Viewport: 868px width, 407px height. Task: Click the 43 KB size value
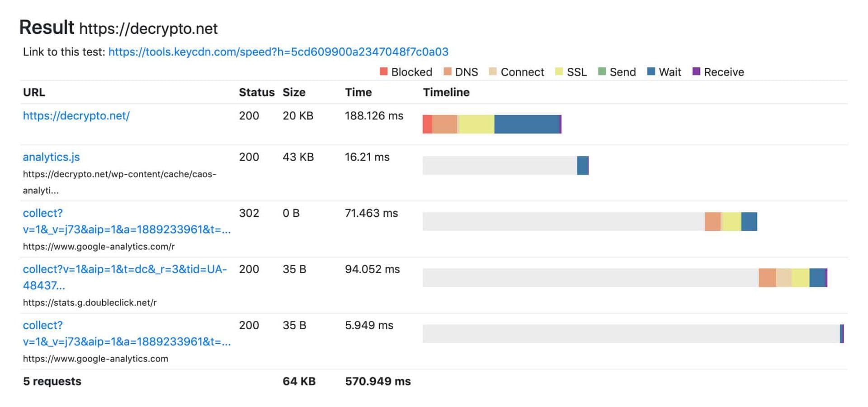click(298, 157)
